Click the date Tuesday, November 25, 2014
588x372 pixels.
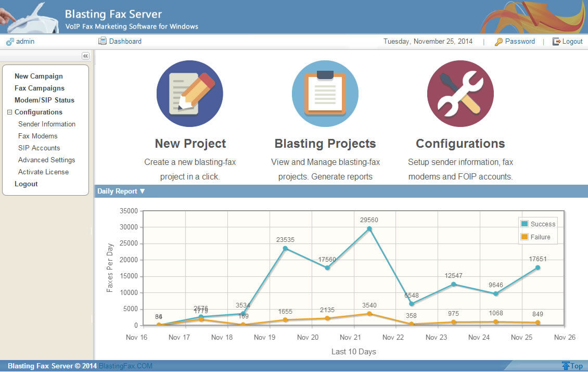tap(428, 41)
